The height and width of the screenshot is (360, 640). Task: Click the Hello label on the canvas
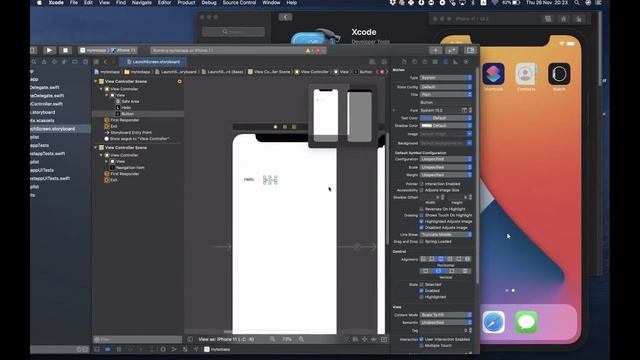point(249,179)
